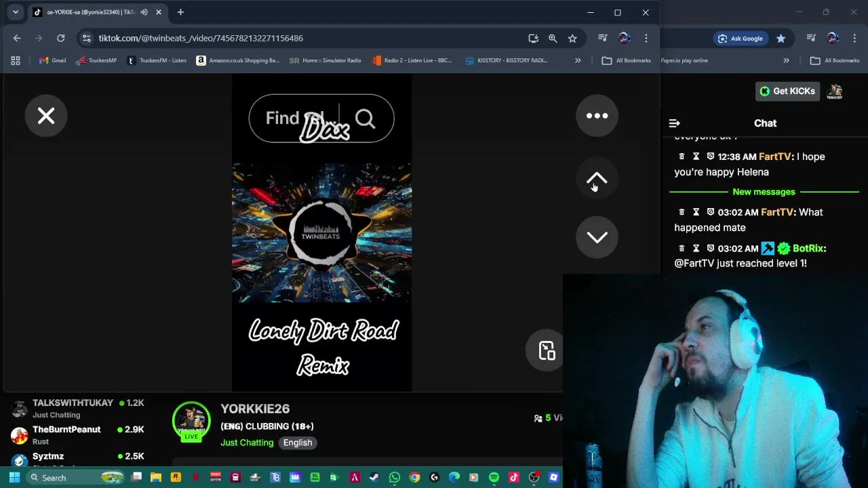This screenshot has height=488, width=868.
Task: Close the TikTok browser tab
Action: coord(159,12)
